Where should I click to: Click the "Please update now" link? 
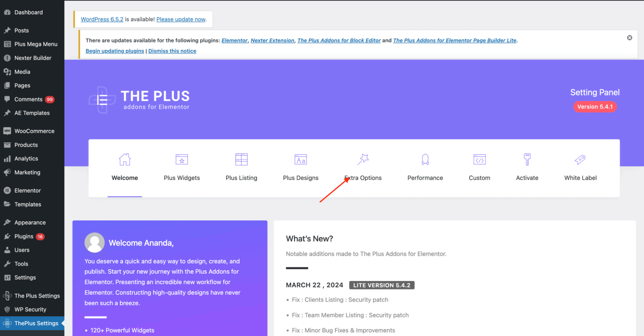pyautogui.click(x=181, y=19)
